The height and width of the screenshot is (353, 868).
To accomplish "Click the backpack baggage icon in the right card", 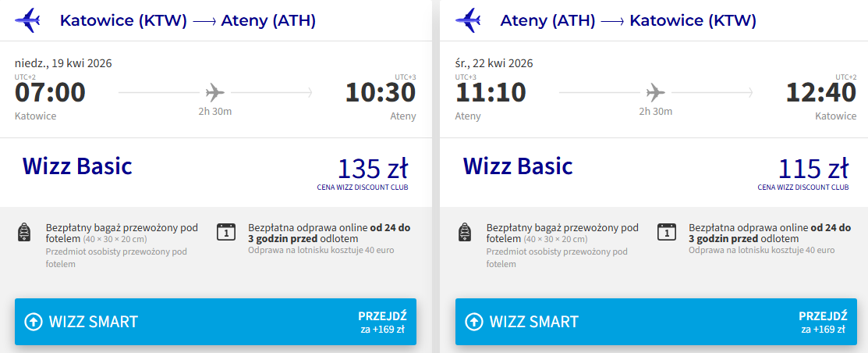I will 464,232.
